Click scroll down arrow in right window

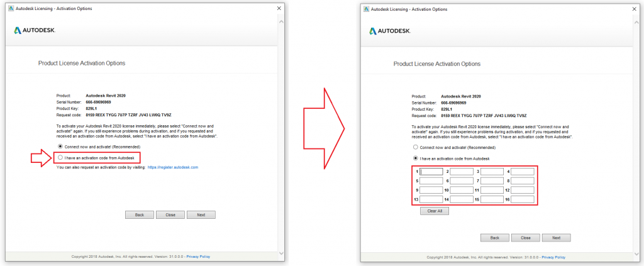coord(636,254)
